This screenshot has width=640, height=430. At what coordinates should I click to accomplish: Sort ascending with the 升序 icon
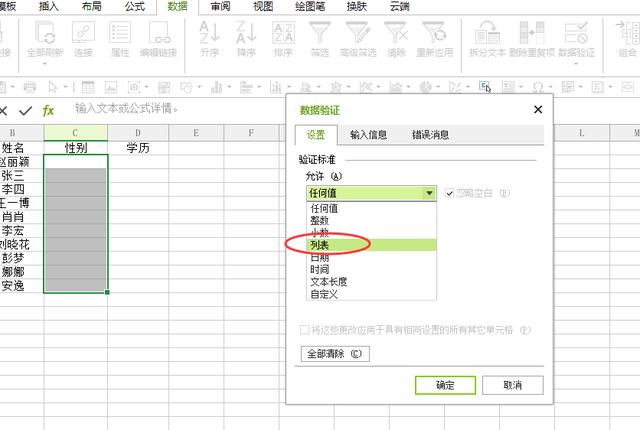click(x=210, y=33)
